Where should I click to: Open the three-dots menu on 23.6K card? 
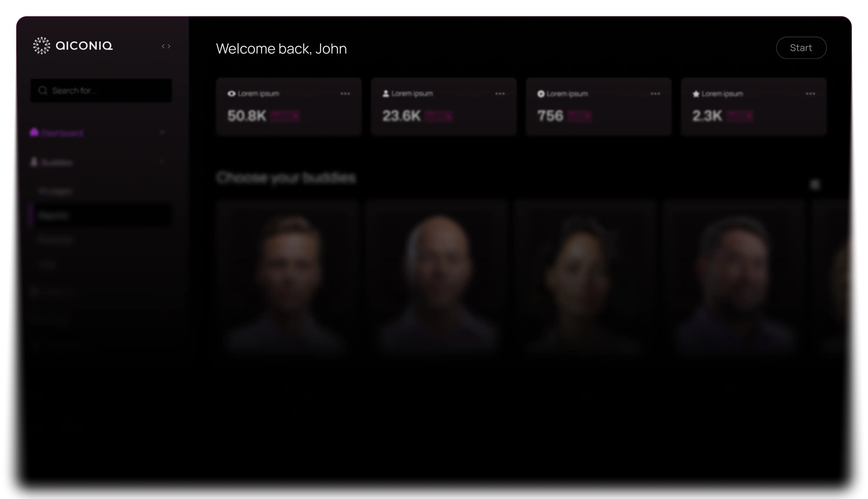(500, 94)
